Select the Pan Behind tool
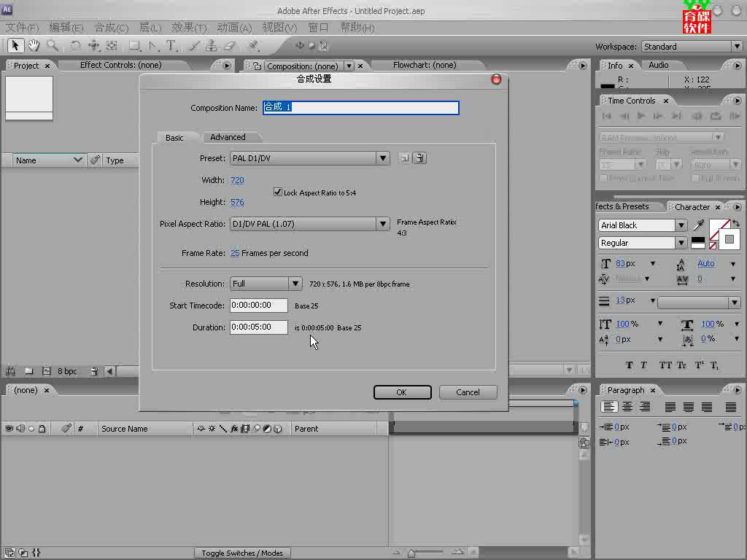 point(112,46)
